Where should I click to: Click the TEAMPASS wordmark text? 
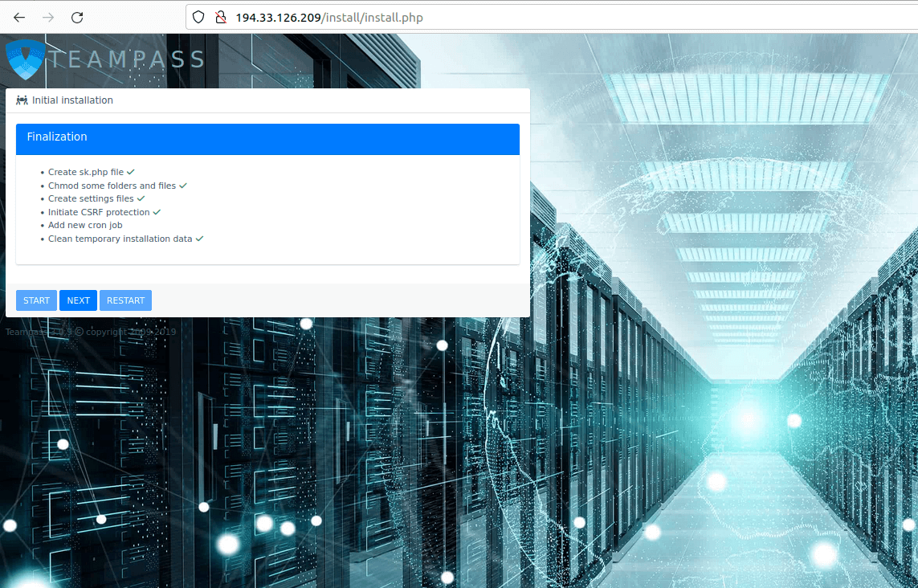tap(127, 59)
